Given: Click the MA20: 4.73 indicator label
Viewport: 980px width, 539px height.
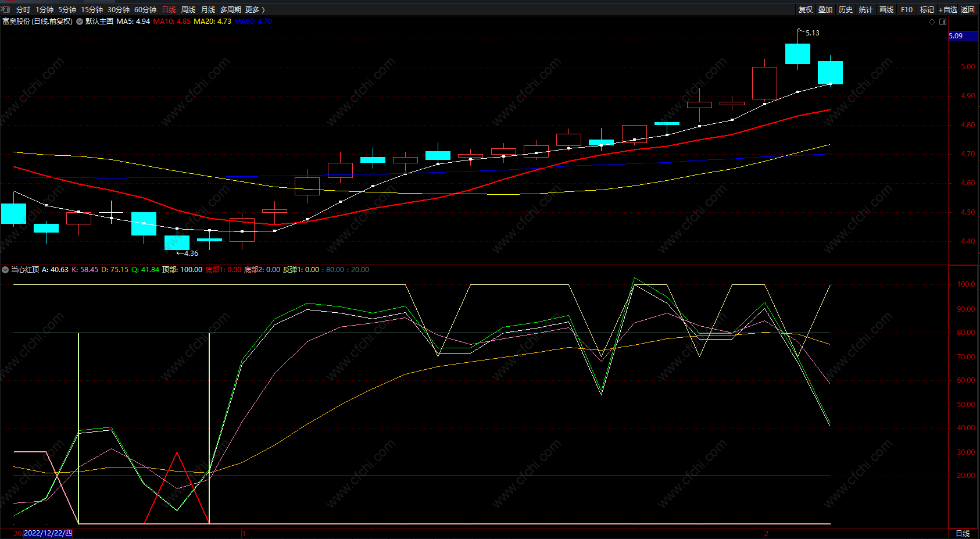Looking at the screenshot, I should coord(212,22).
